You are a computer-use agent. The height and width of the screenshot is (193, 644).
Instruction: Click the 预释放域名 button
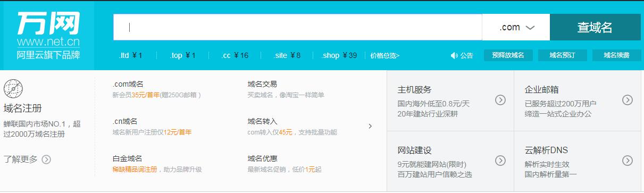(508, 55)
